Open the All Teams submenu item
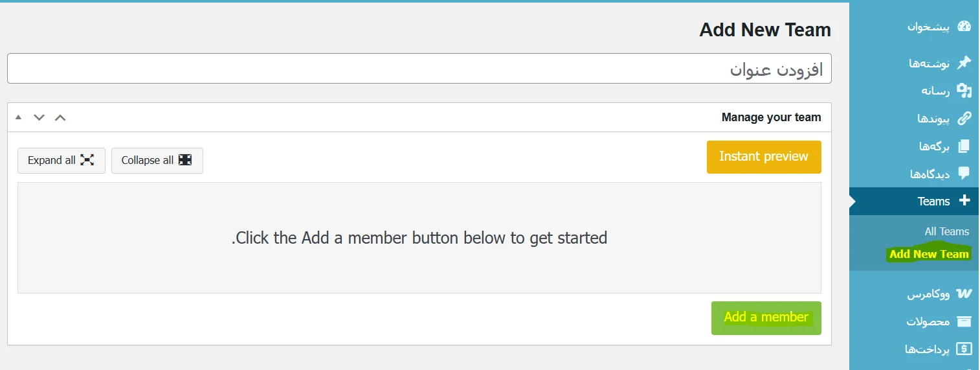Image resolution: width=980 pixels, height=370 pixels. 946,231
